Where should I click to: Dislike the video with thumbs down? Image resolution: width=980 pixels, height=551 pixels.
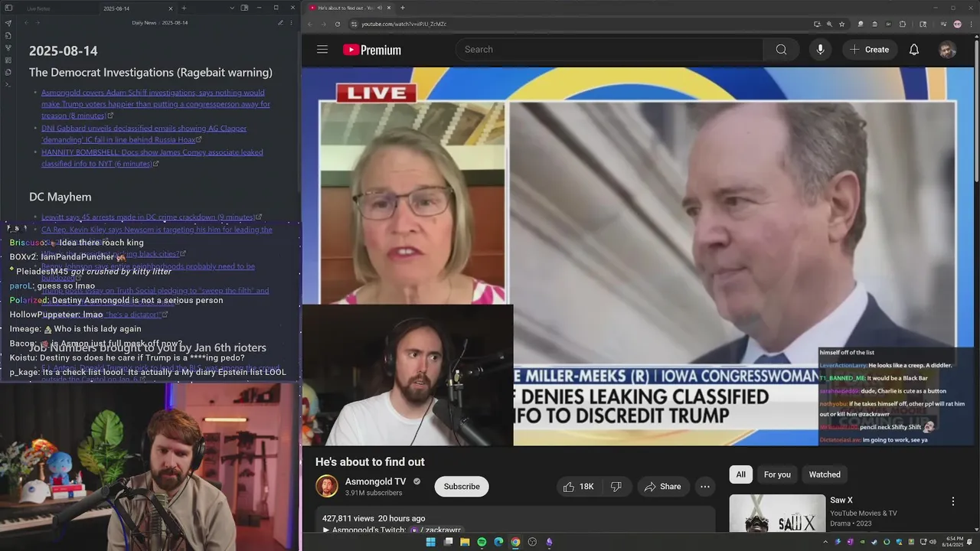pos(616,487)
